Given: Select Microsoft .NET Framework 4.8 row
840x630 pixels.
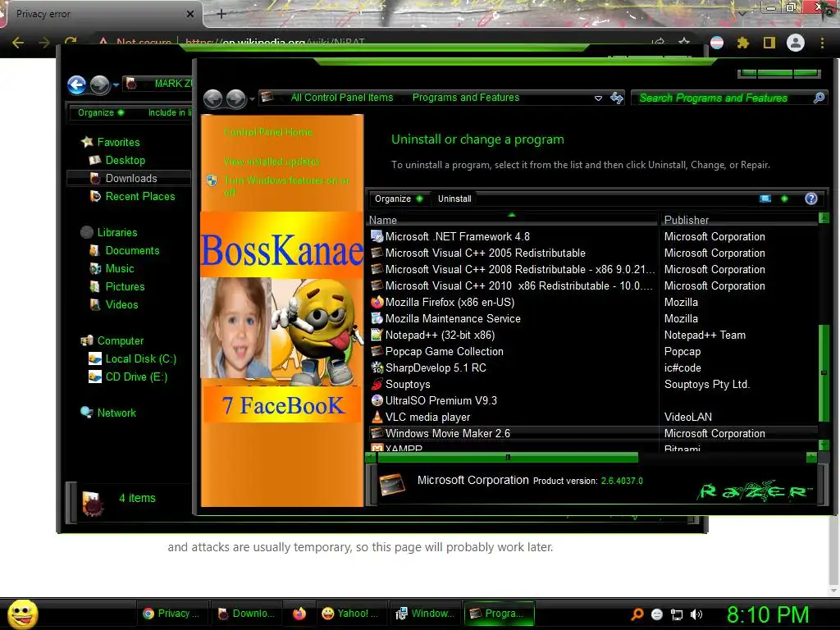Looking at the screenshot, I should (x=593, y=236).
